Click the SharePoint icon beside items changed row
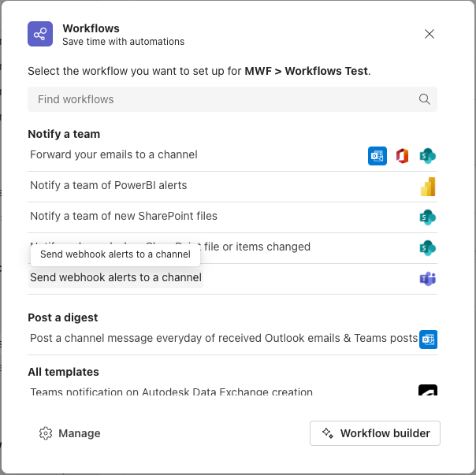Image resolution: width=476 pixels, height=475 pixels. tap(428, 248)
